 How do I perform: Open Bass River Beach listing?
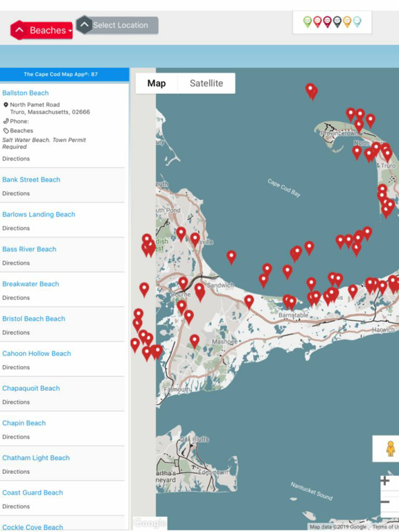[29, 249]
